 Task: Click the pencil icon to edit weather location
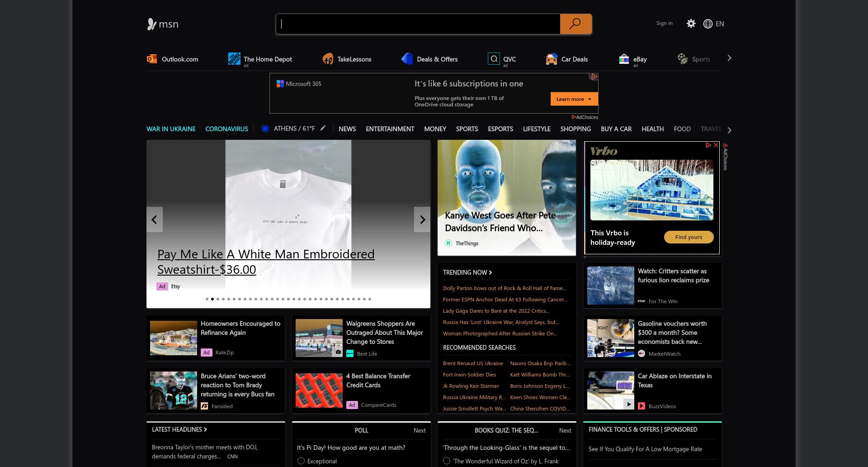click(x=323, y=129)
